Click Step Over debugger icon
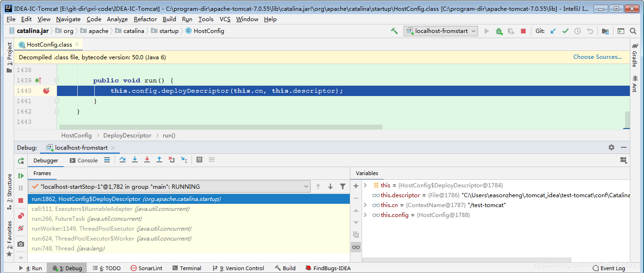Screen dimensions: 644x273 123,160
